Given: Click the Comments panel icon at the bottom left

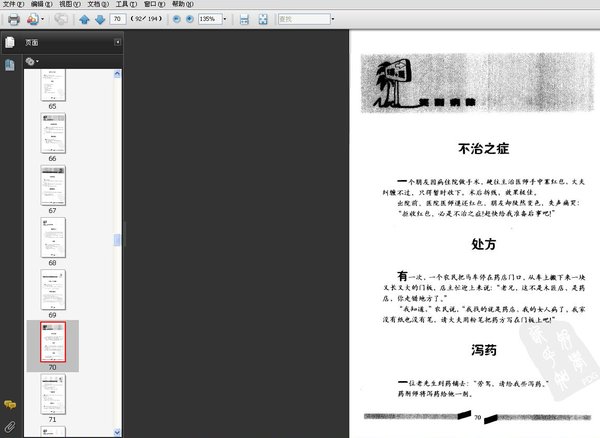Looking at the screenshot, I should (x=10, y=404).
